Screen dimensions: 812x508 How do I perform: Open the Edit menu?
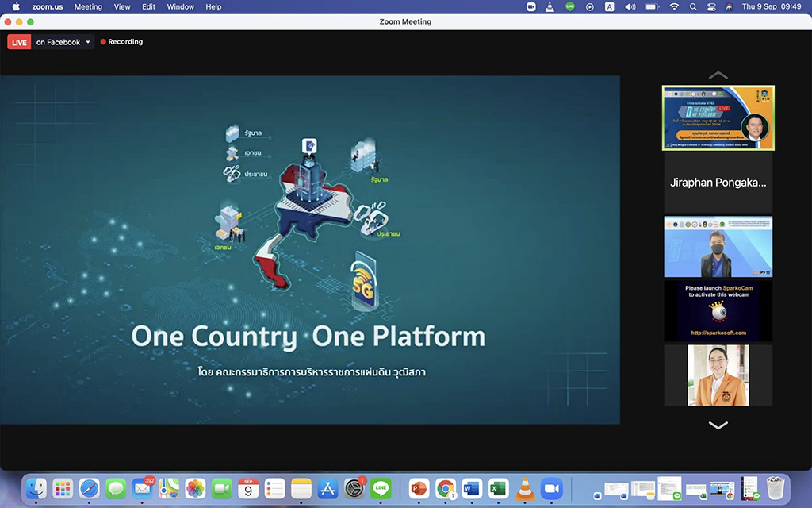click(x=148, y=6)
